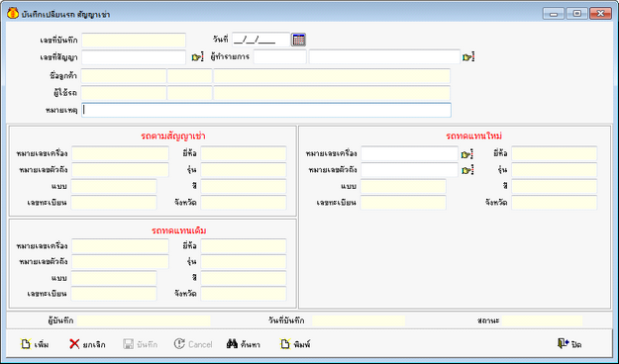619x364 pixels.
Task: Click เลขทะเบียน field in รถตามสัญญาเช่า
Action: point(114,203)
